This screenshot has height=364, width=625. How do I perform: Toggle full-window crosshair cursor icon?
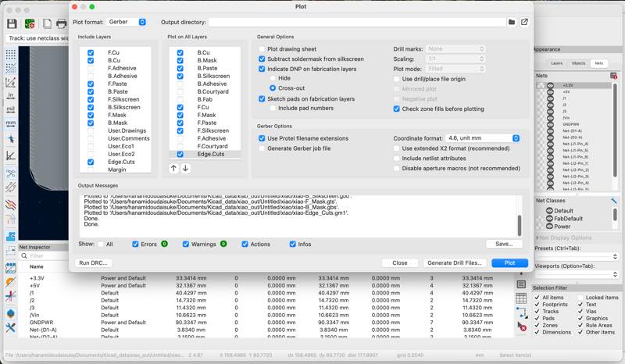pyautogui.click(x=11, y=139)
